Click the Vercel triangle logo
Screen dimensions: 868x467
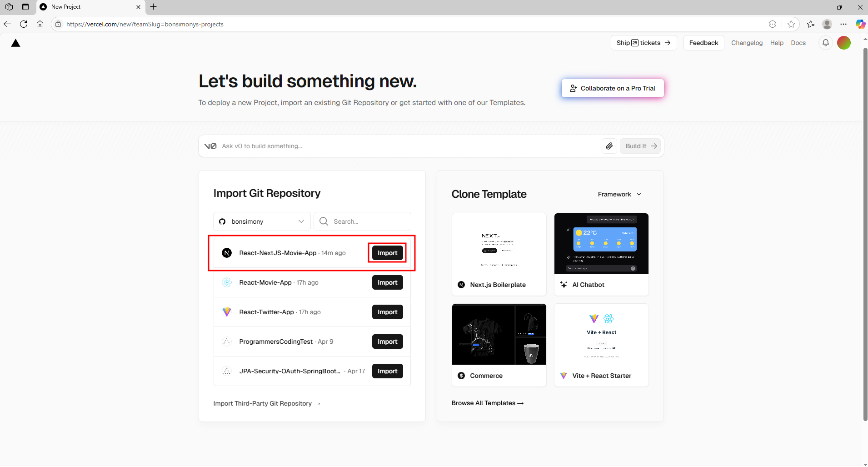point(15,43)
